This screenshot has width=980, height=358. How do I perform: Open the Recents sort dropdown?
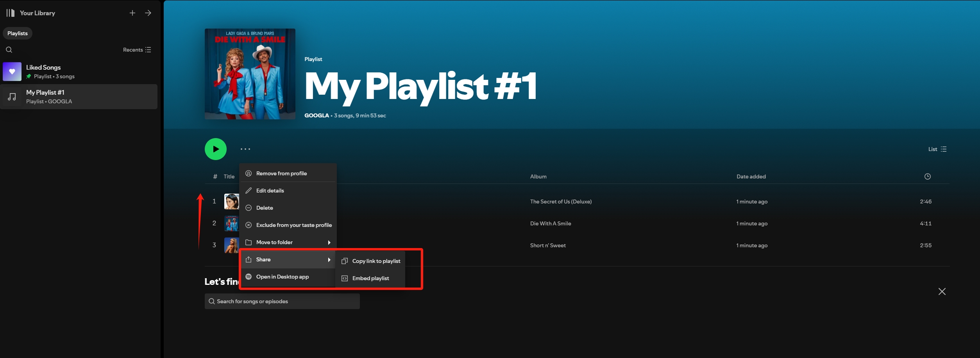click(137, 50)
